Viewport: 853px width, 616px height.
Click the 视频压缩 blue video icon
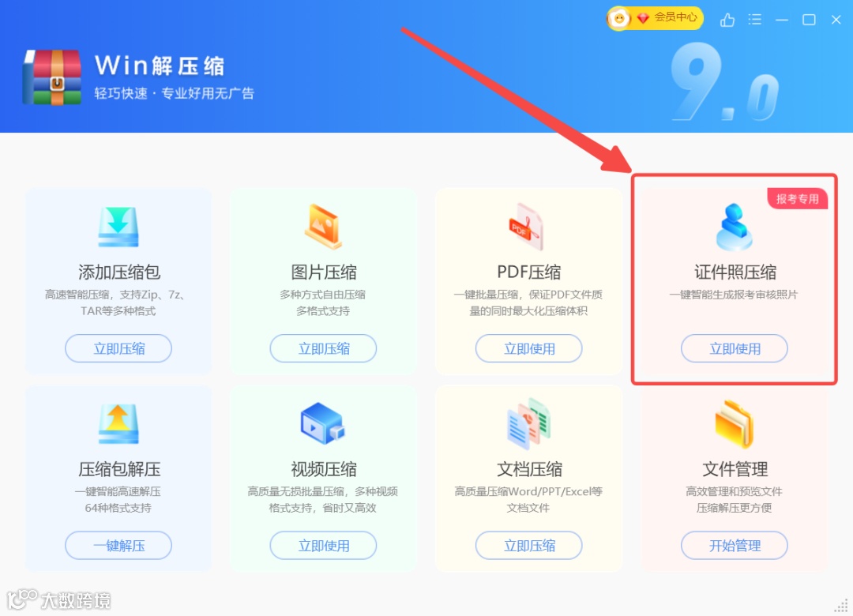[323, 423]
